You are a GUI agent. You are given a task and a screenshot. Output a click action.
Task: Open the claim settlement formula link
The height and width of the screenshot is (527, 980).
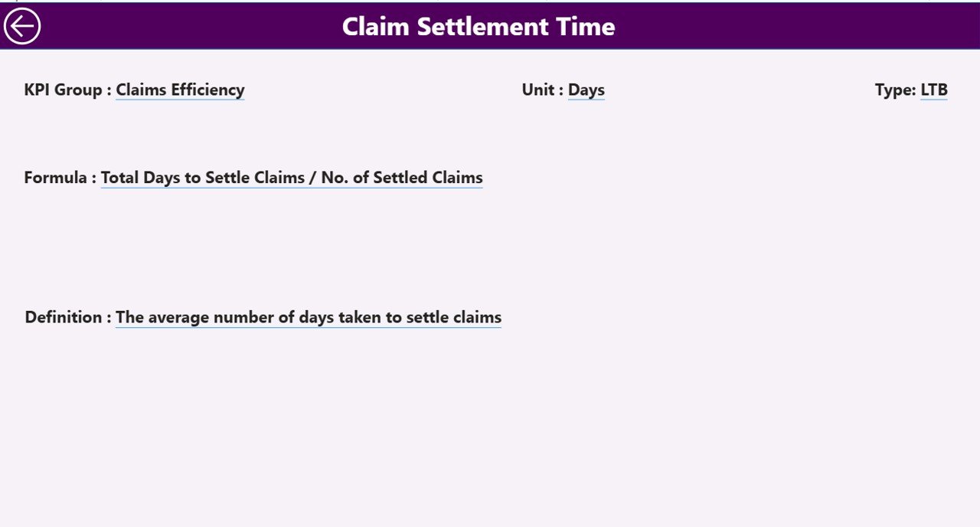[x=291, y=177]
